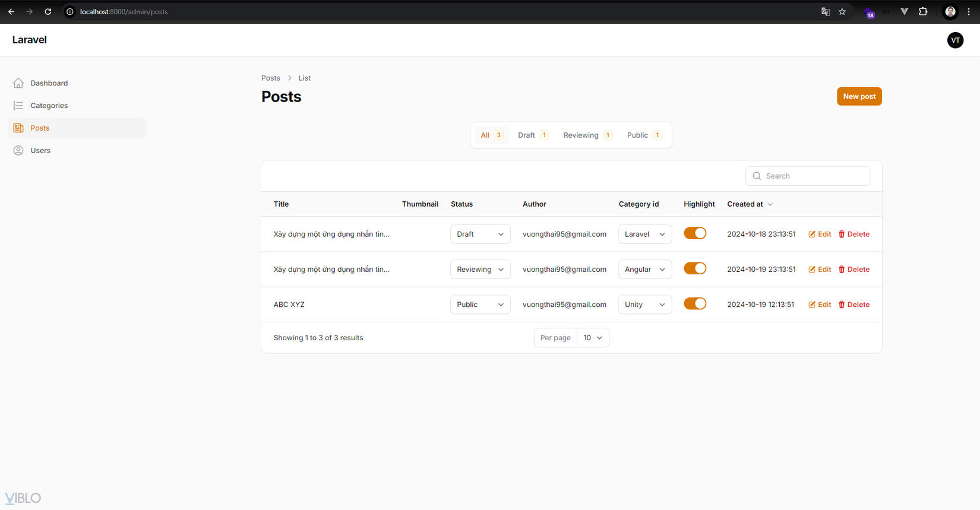Reload the page with browser refresh icon
Viewport: 980px width, 510px height.
pos(48,12)
